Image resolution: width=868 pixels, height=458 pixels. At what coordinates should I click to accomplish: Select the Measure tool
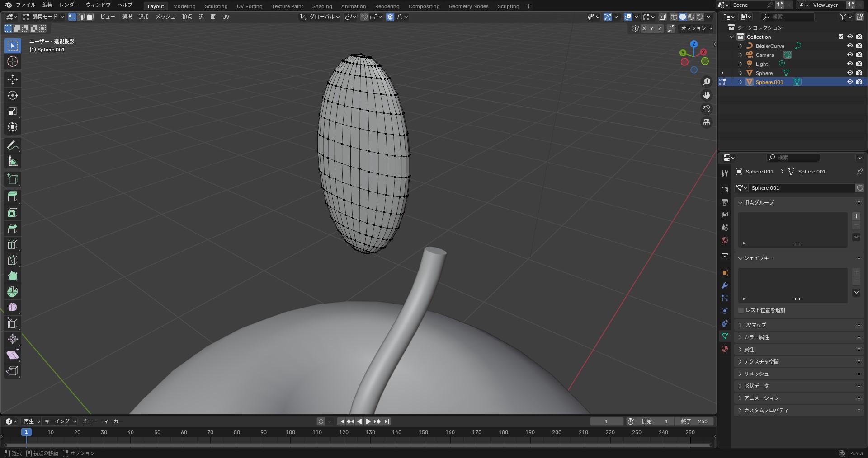click(13, 161)
